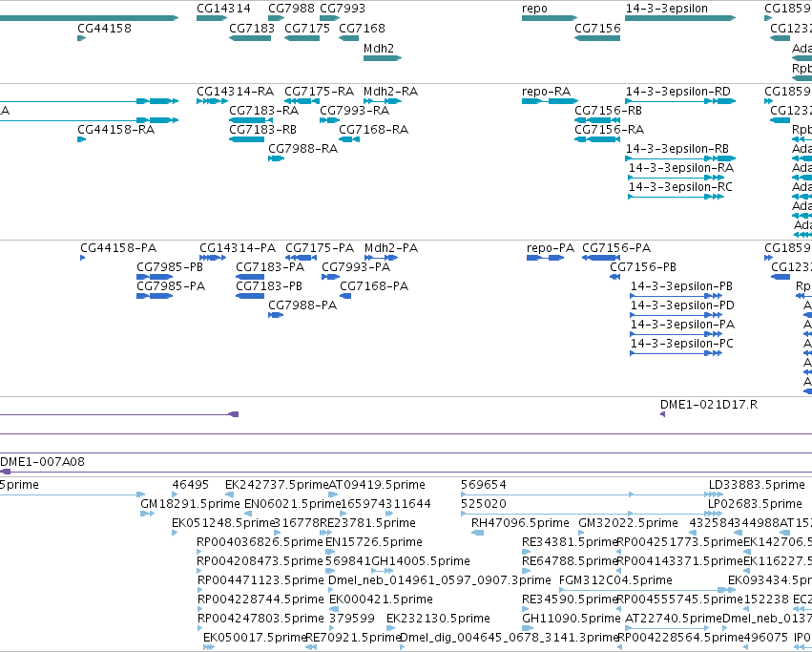The height and width of the screenshot is (652, 812).
Task: Click the Mdh2-PA protein label
Action: [x=391, y=248]
